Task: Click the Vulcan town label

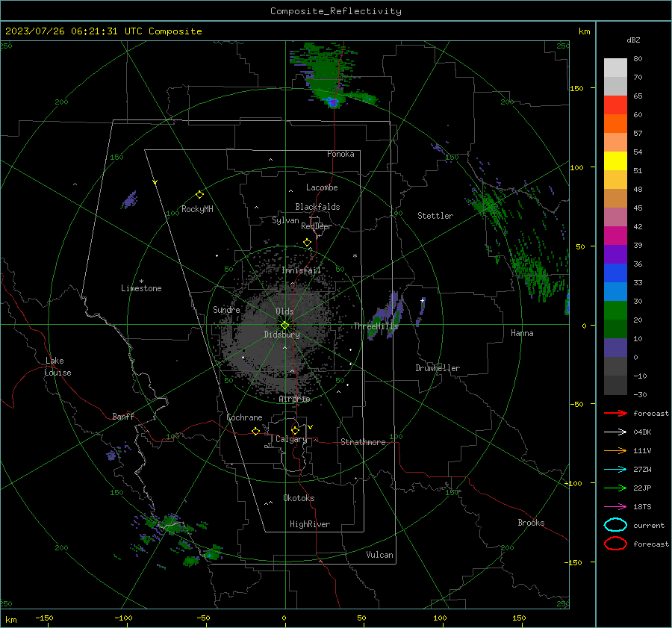Action: 379,555
